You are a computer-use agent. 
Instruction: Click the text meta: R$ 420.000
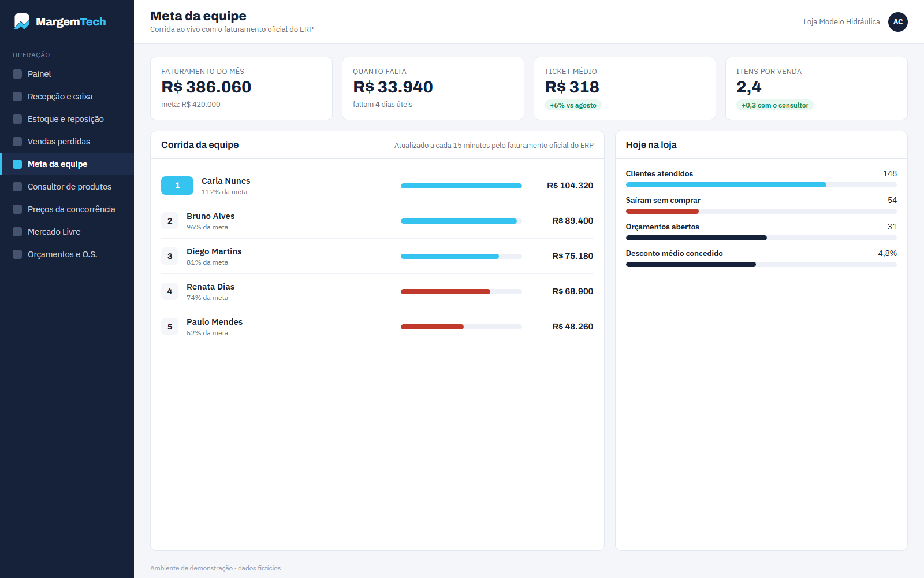click(x=191, y=105)
